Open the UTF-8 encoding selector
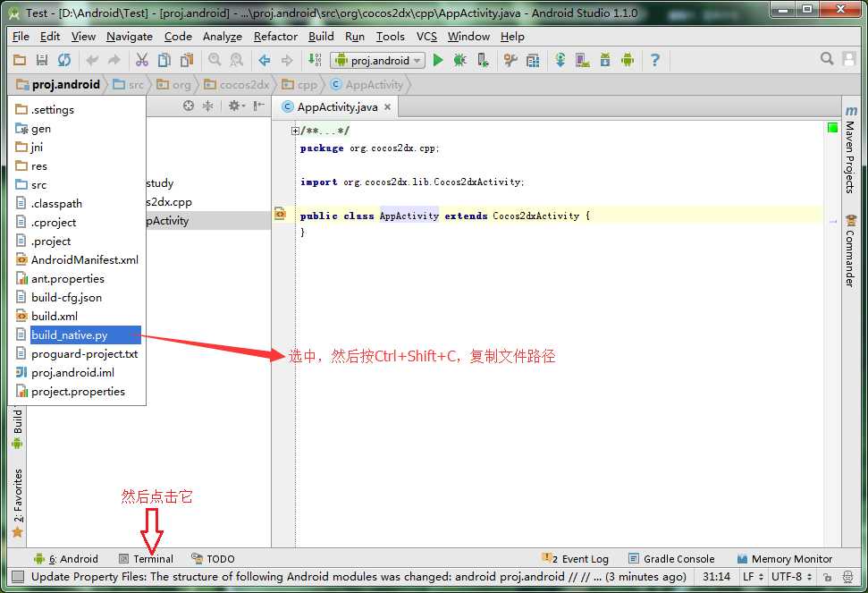This screenshot has height=593, width=868. (792, 577)
